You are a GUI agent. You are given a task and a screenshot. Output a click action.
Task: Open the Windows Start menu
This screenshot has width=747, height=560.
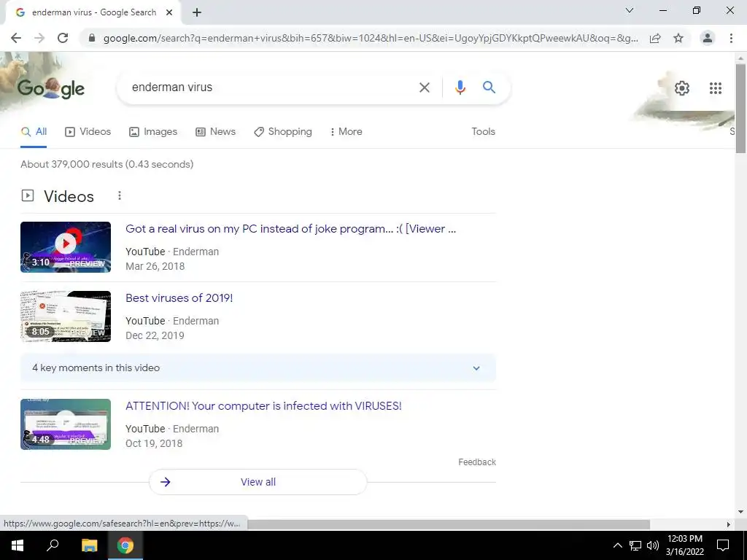[18, 545]
